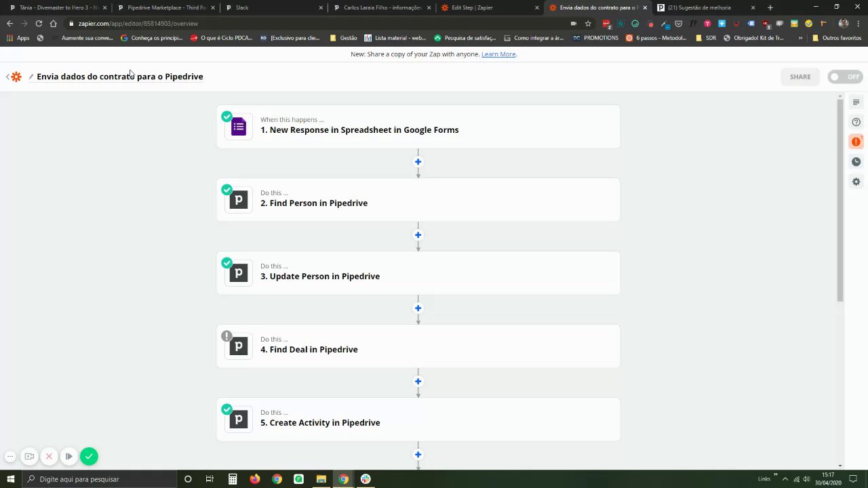Reload the page
Viewport: 868px width, 488px height.
coord(39,23)
